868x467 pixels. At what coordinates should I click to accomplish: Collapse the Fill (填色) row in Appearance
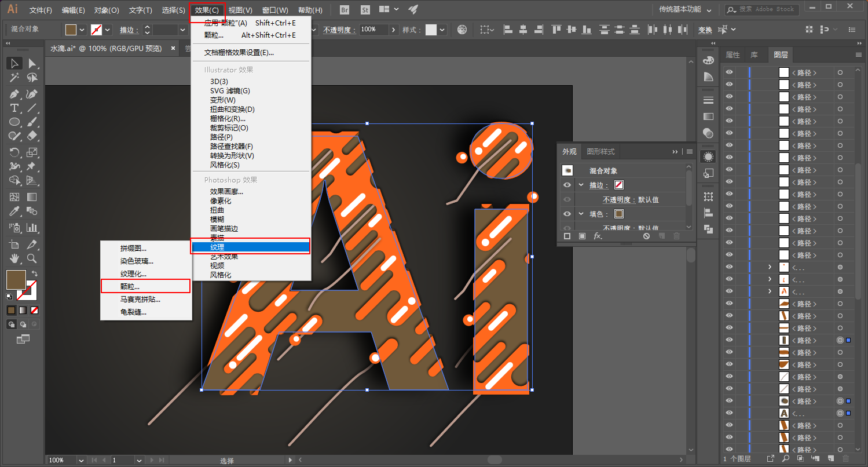(x=581, y=214)
